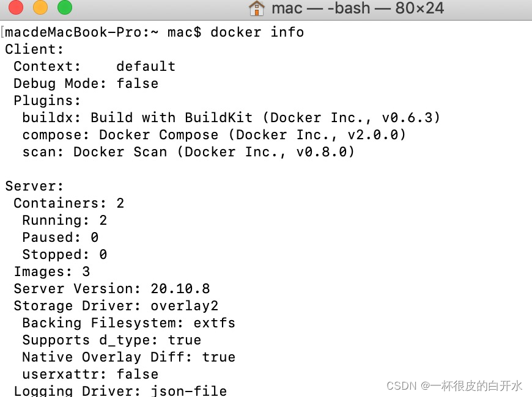Click the home proxy icon in the title bar
Screen dimensions: 532x397
pyautogui.click(x=257, y=9)
